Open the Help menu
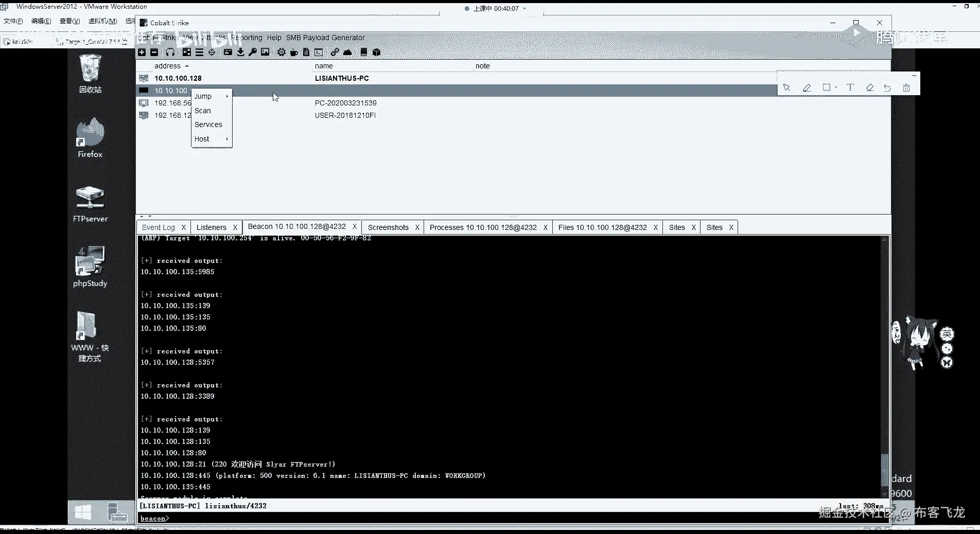 coord(274,38)
